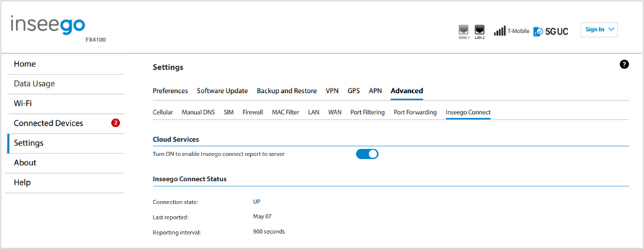Click the WAN 1 Ethernet port icon
The height and width of the screenshot is (249, 644).
464,30
